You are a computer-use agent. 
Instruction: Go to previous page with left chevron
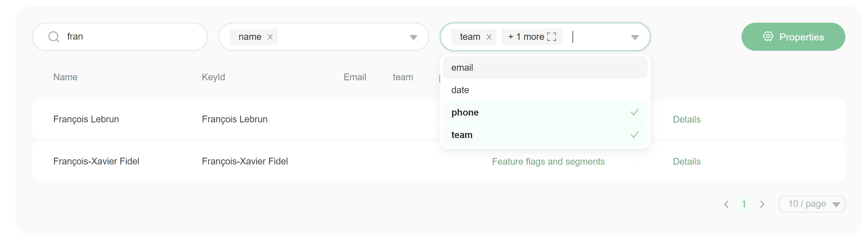(726, 204)
